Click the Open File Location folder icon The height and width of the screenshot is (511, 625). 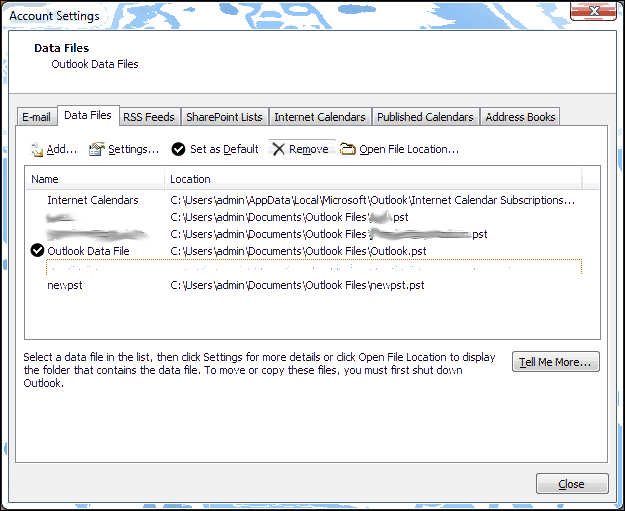(x=348, y=149)
